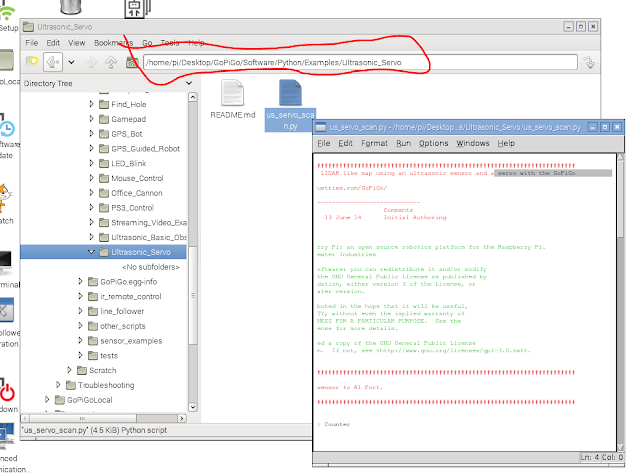
Task: Click tree horizontal scrollbar right arrow
Action: coord(182,418)
